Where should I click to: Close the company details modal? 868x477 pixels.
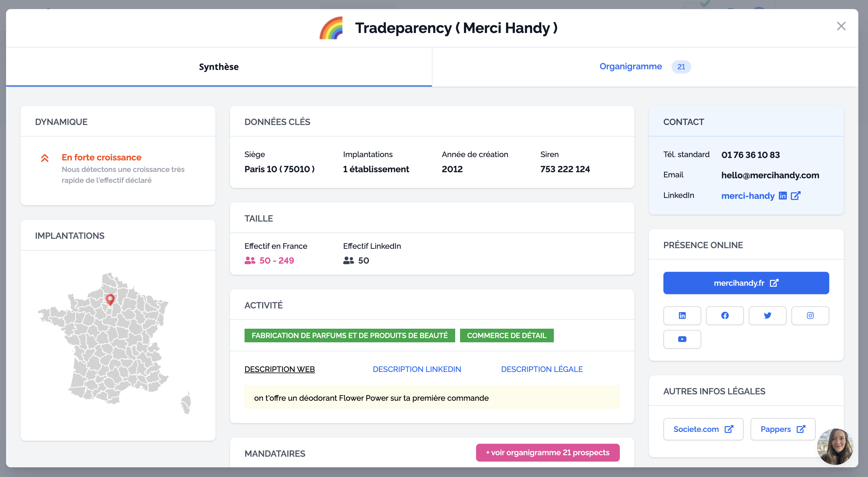841,26
